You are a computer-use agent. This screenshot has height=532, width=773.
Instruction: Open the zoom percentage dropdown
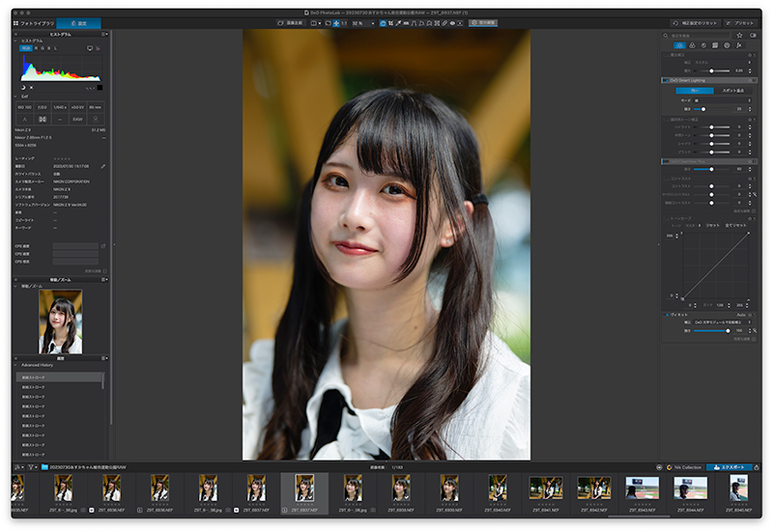(x=363, y=23)
